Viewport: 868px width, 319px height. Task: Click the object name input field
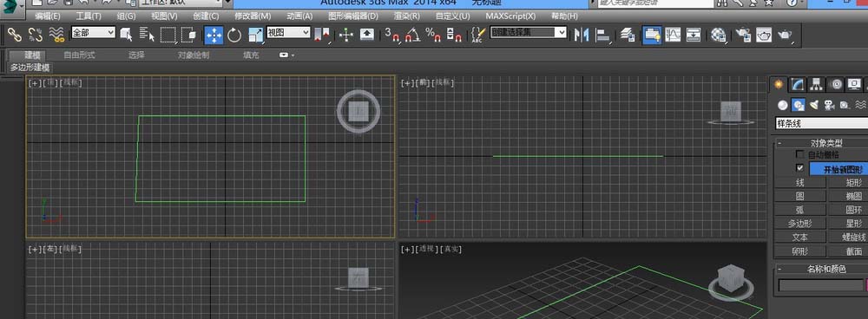(x=821, y=285)
